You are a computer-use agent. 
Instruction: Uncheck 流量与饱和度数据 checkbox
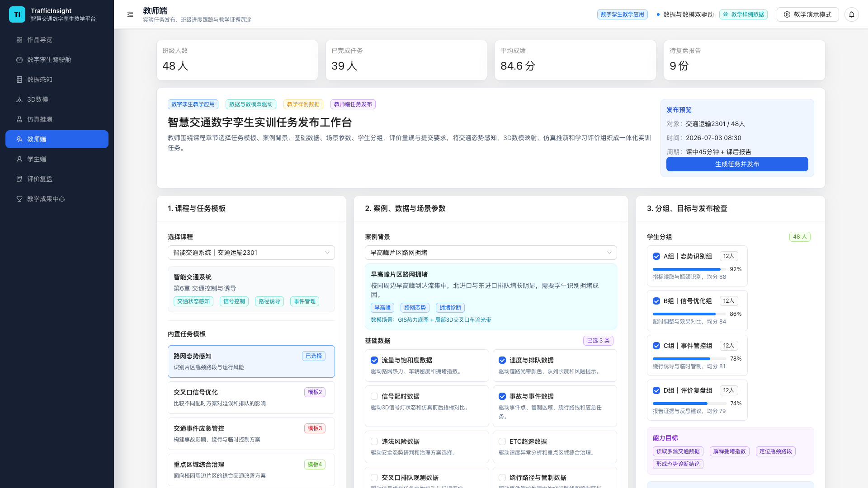[x=374, y=360]
